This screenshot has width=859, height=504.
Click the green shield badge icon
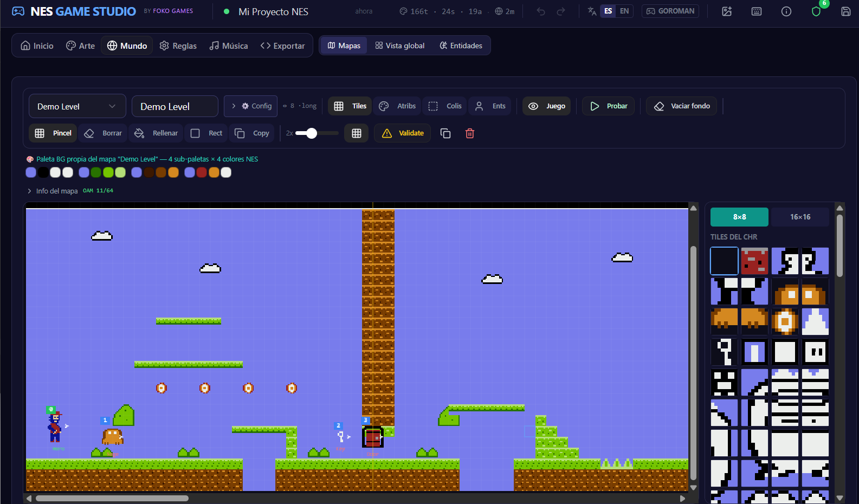coord(816,11)
